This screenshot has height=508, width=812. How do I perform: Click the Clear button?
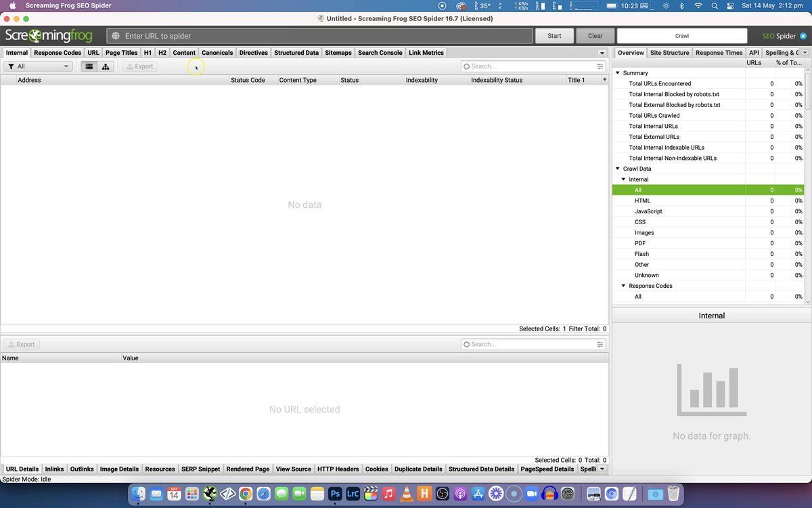pos(595,36)
